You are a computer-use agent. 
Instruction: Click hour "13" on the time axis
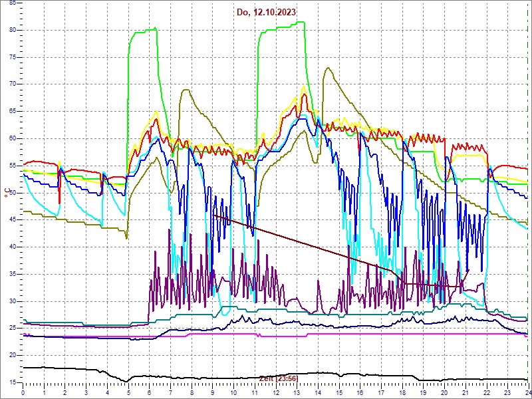click(x=297, y=392)
